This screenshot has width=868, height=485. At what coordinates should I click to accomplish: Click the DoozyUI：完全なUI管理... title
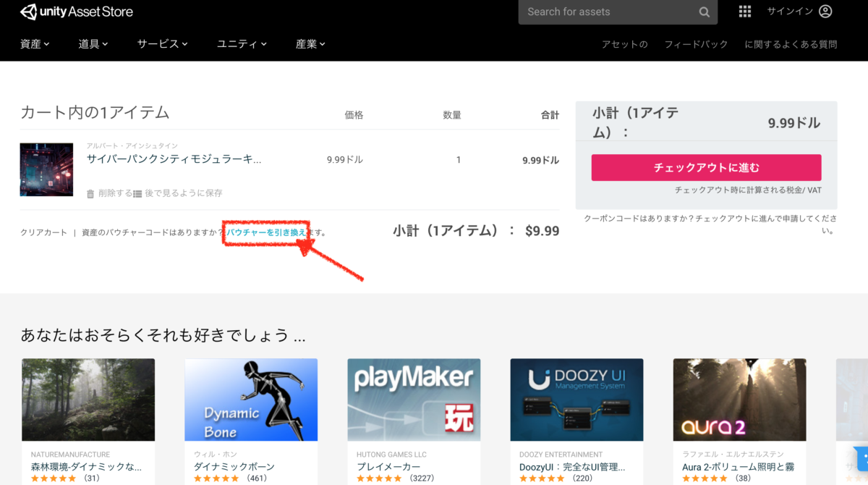(x=572, y=467)
